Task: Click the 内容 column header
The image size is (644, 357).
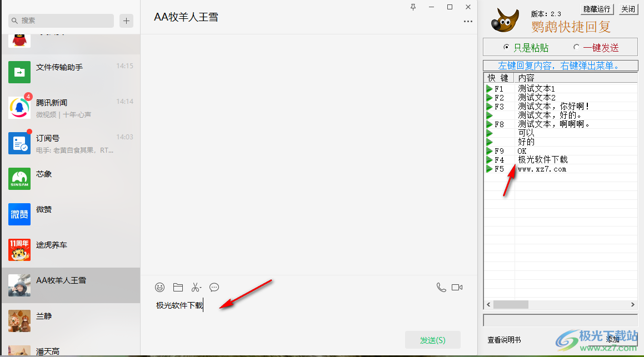Action: coord(576,78)
